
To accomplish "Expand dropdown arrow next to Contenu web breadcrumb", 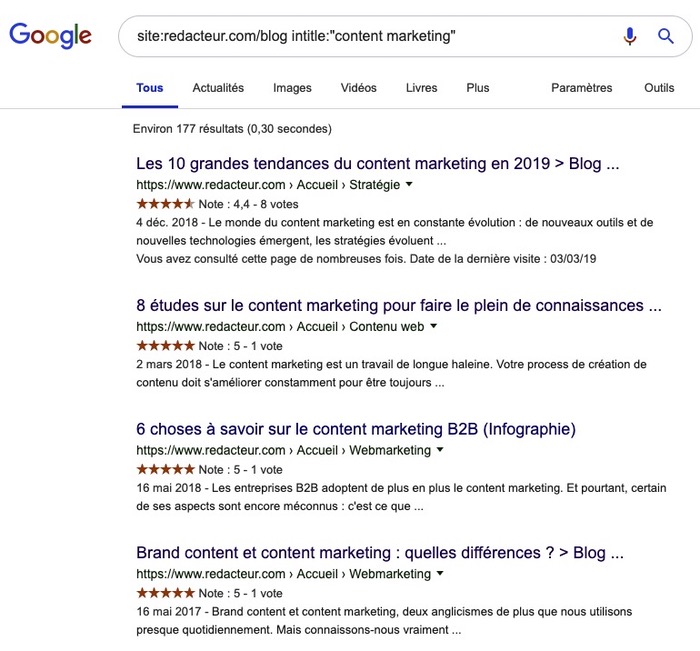I will pos(434,327).
